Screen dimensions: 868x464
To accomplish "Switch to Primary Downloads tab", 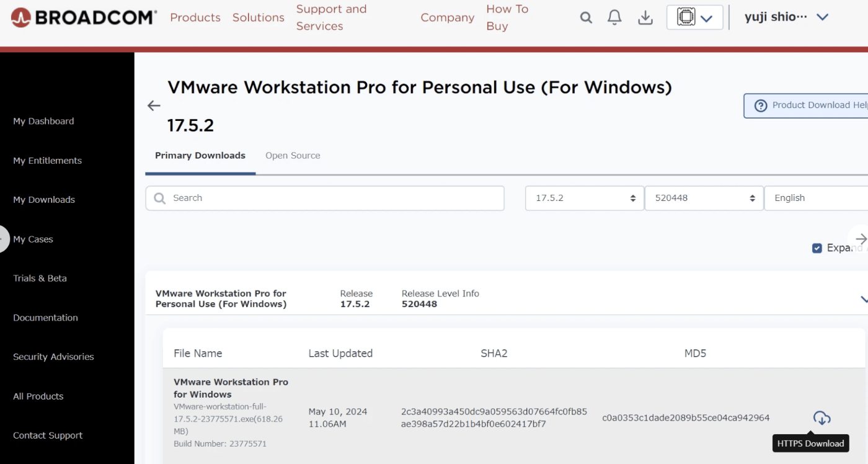I will pos(200,156).
